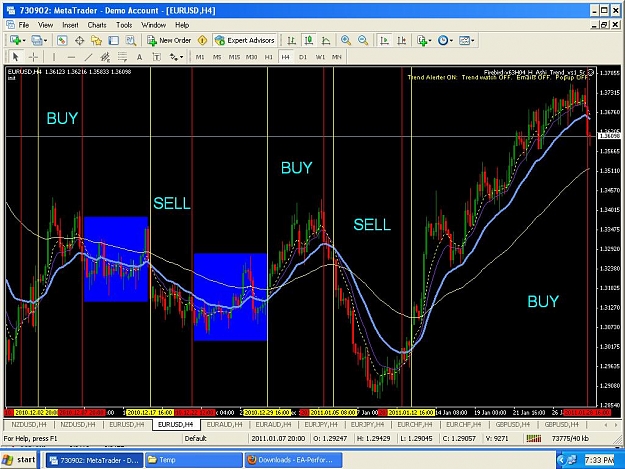Toggle the D1 timeframe button
Viewport: 625px width, 469px height.
click(303, 57)
